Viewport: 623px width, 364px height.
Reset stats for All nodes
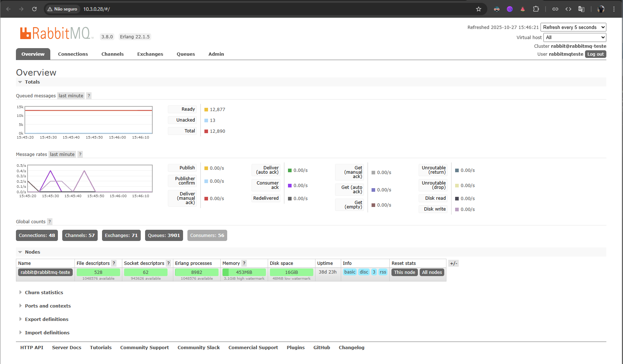(x=432, y=272)
